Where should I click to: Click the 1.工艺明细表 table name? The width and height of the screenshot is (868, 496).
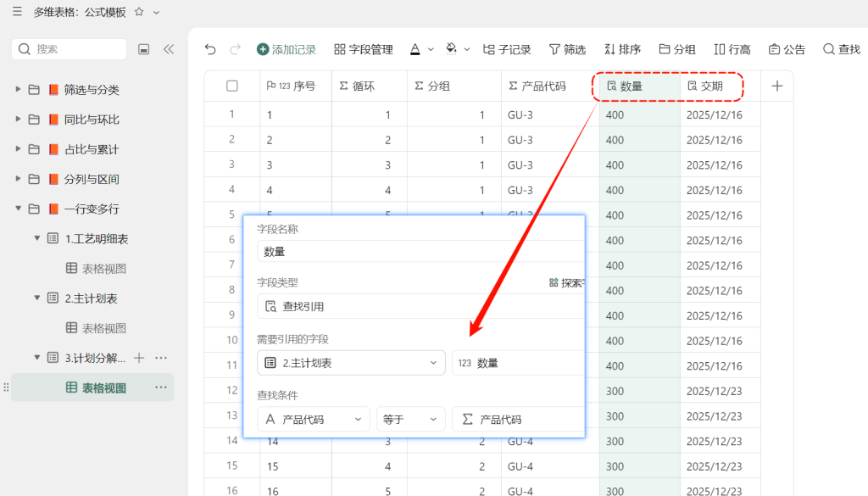(97, 238)
